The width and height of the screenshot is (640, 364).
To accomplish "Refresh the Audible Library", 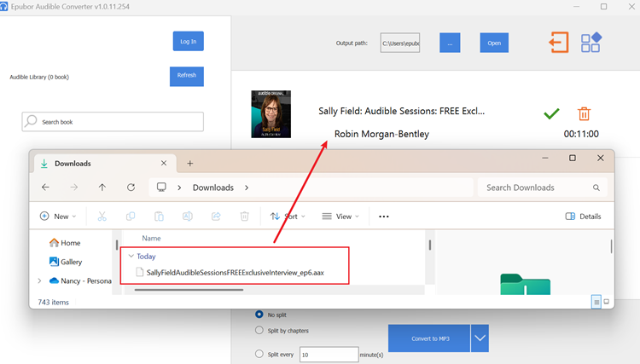I will coord(187,76).
